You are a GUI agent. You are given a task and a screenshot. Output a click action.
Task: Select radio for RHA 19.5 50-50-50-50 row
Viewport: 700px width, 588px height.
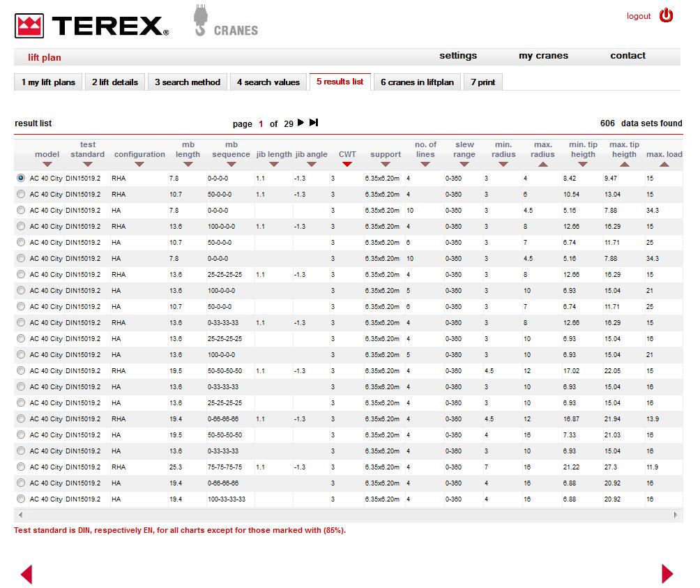click(21, 370)
